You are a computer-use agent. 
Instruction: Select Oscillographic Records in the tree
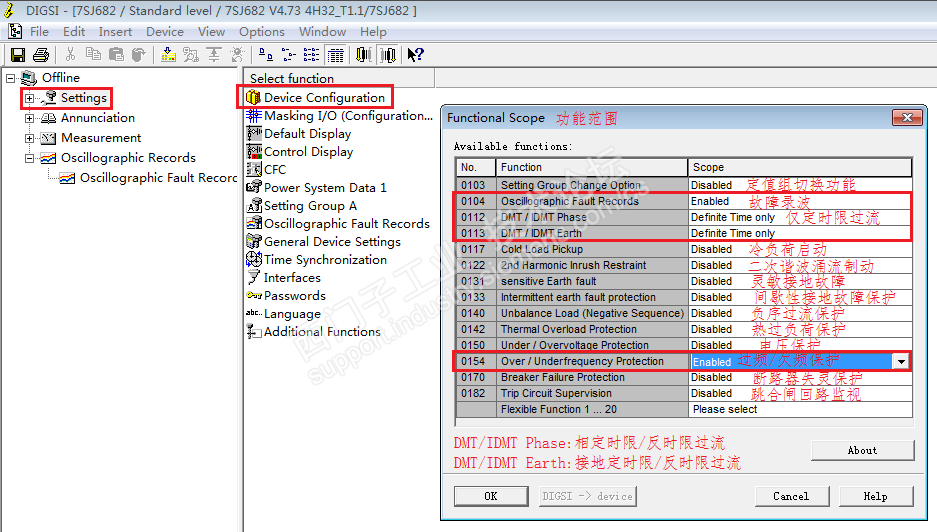click(x=128, y=158)
